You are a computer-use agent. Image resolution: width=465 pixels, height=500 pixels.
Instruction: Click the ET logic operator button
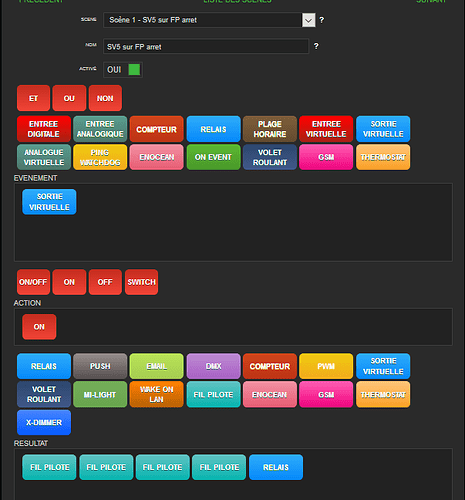[x=34, y=98]
